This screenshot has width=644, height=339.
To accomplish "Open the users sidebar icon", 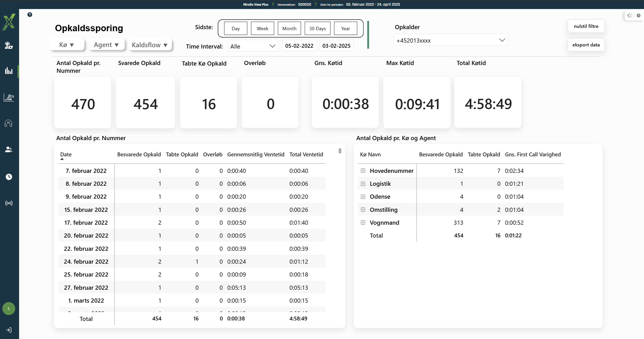I will pos(9,150).
